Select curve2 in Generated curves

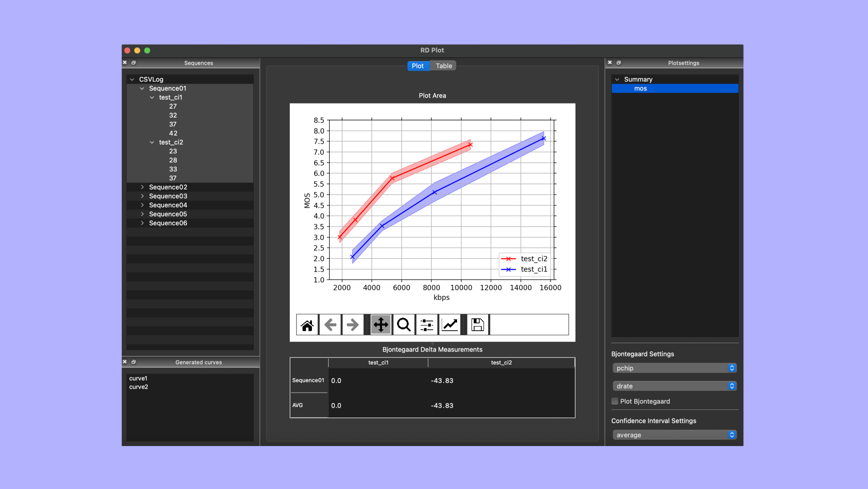coord(139,387)
